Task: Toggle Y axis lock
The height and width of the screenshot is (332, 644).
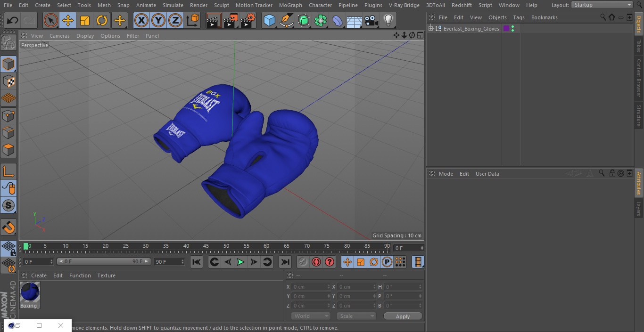Action: (158, 20)
